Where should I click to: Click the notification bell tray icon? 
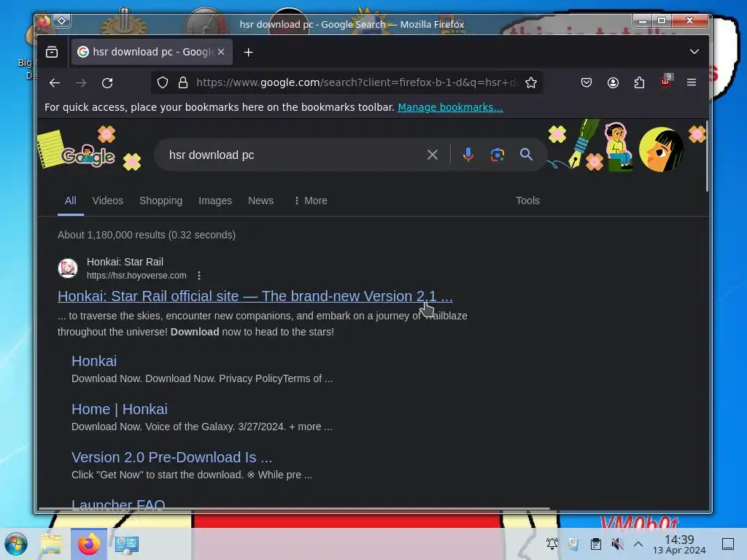pos(551,543)
